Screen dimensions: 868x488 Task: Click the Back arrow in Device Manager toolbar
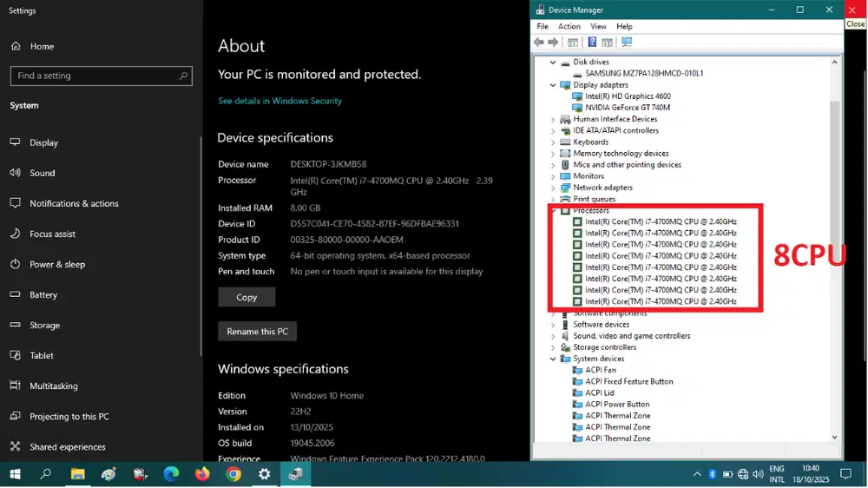click(x=539, y=43)
